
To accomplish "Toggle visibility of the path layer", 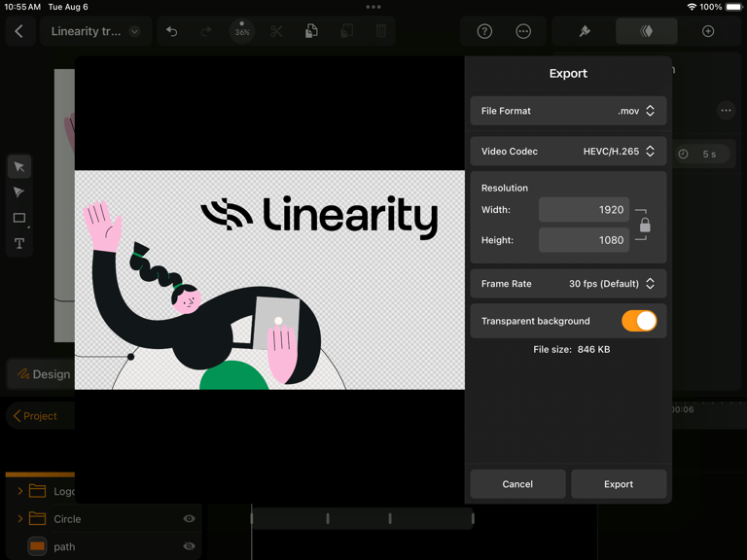I will [189, 546].
